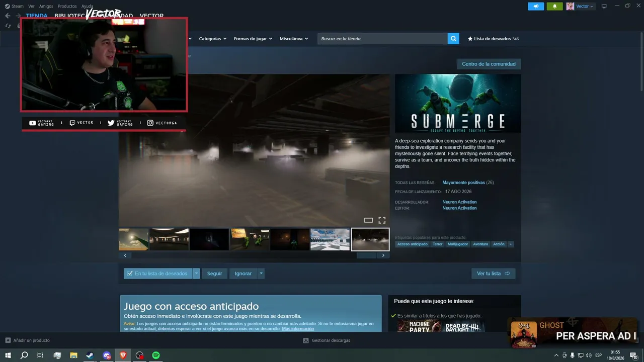Open the Categorías dropdown menu
644x362 pixels.
point(213,39)
